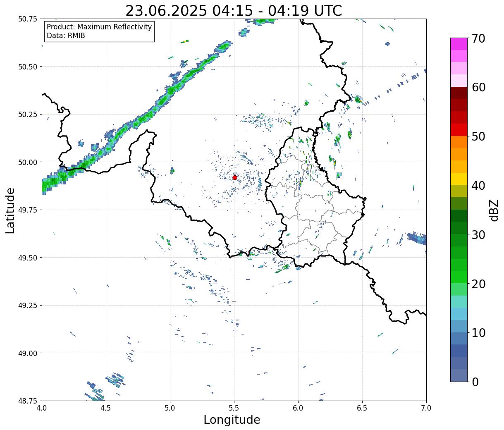The height and width of the screenshot is (430, 504).
Task: Click the "Data: RMIB" text
Action: click(x=66, y=36)
